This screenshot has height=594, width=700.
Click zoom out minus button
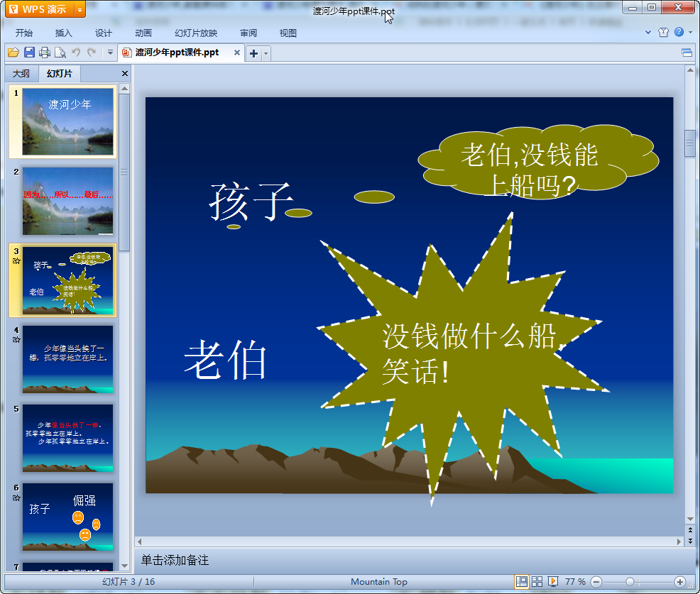tap(596, 581)
